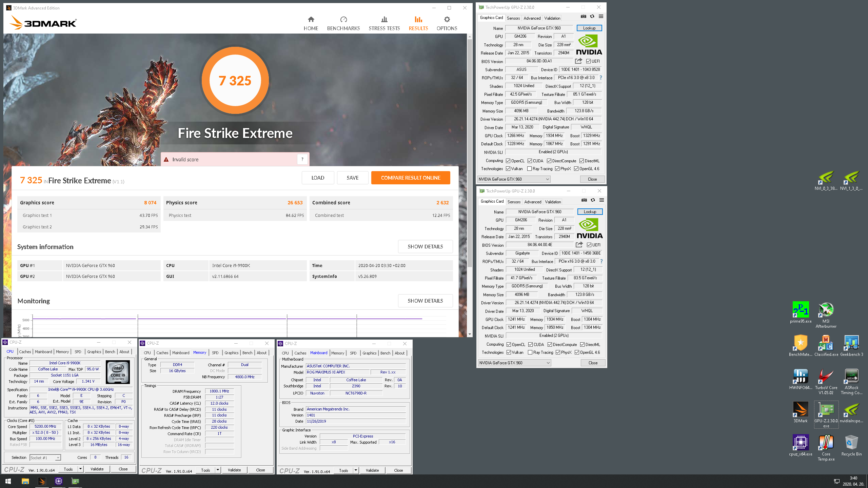Screen dimensions: 868x488
Task: Open Bench tab in Mainboard CPU-Z window
Action: [385, 353]
